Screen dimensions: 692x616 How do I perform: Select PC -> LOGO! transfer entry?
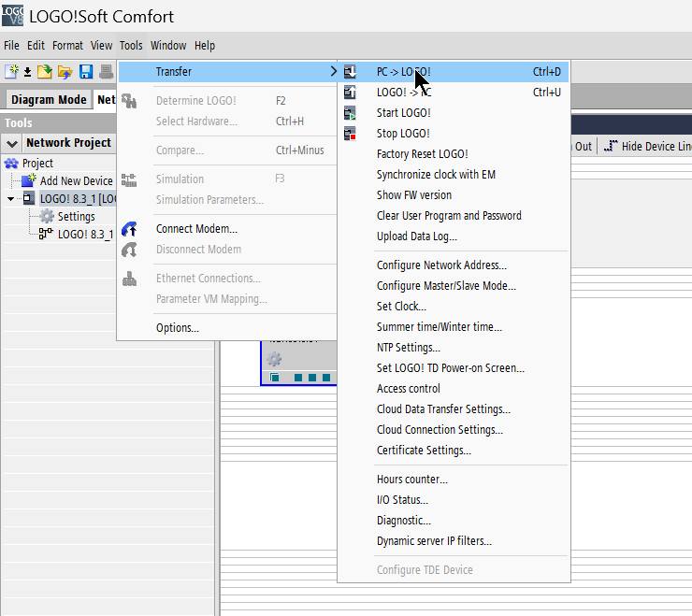(454, 71)
